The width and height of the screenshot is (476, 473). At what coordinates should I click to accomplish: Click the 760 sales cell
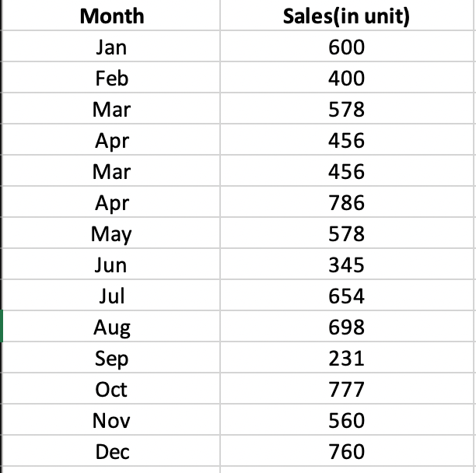345,452
